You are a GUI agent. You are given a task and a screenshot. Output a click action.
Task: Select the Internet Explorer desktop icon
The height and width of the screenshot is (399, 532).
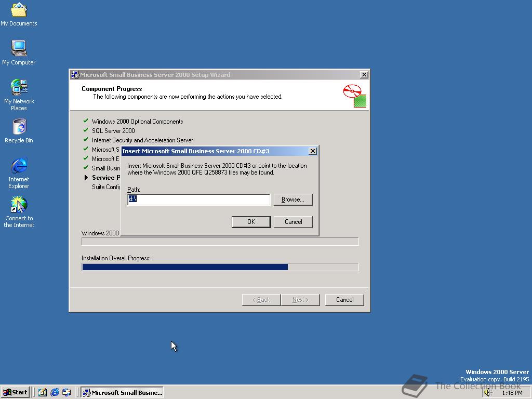tap(19, 173)
